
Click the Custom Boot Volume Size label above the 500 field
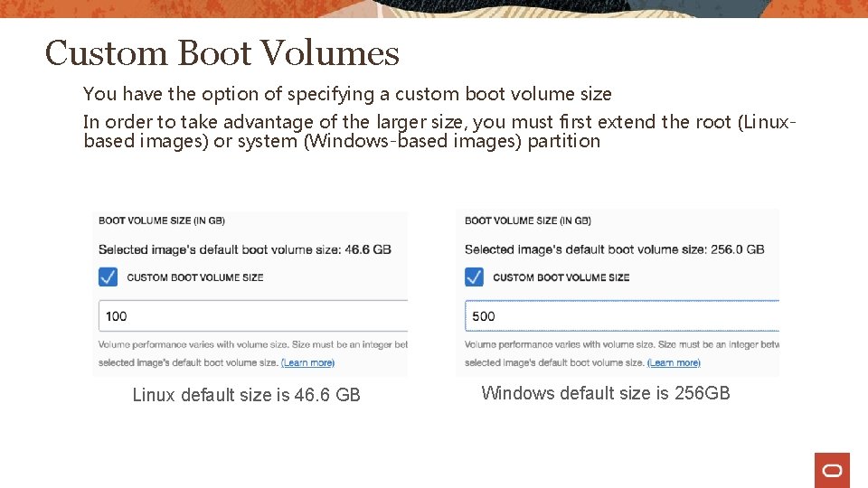click(561, 277)
